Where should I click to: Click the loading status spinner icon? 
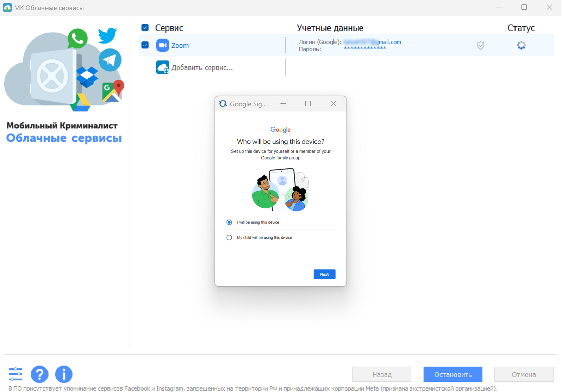tap(521, 45)
